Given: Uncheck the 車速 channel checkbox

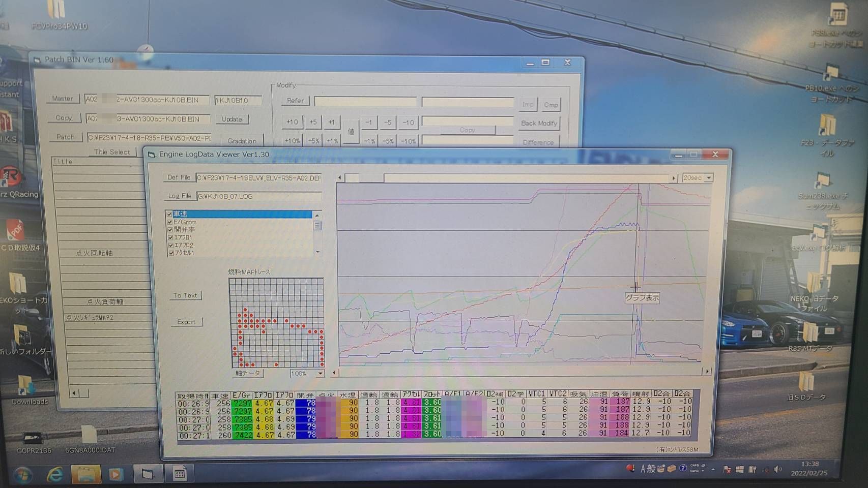Looking at the screenshot, I should pos(169,214).
